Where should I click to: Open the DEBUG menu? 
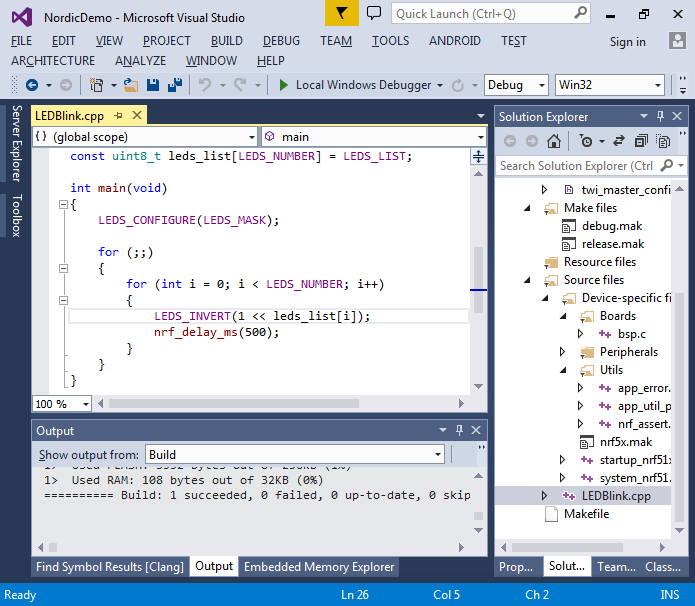click(x=281, y=41)
